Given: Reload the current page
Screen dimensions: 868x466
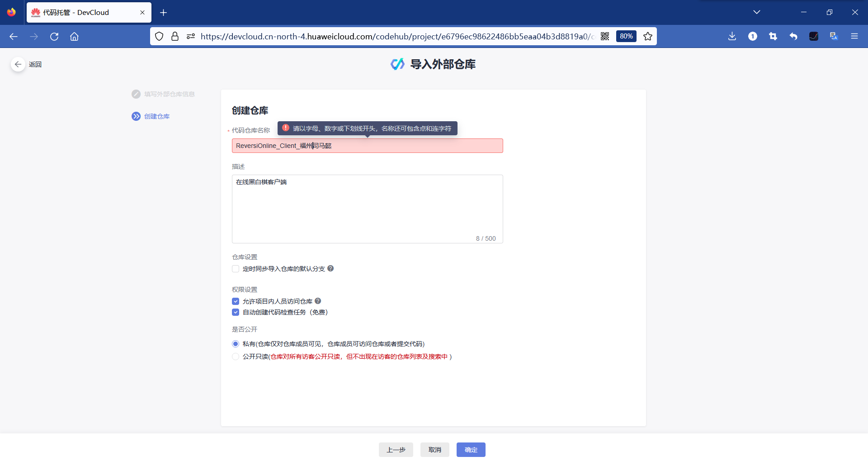Looking at the screenshot, I should click(x=54, y=37).
